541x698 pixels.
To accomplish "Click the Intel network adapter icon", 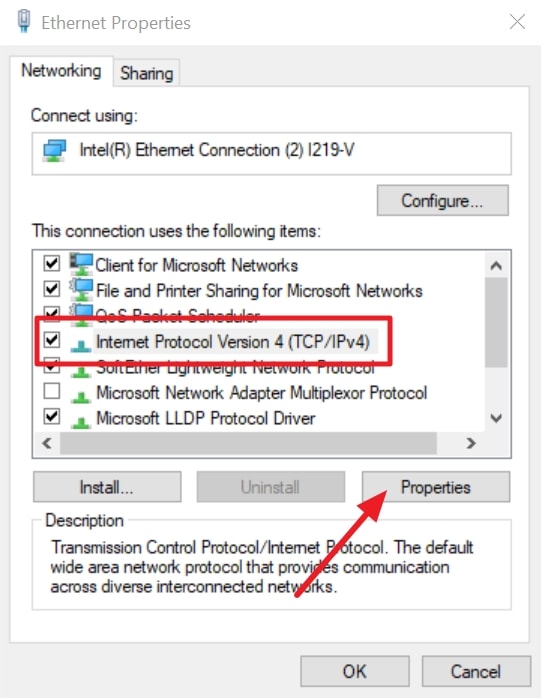I will point(54,151).
